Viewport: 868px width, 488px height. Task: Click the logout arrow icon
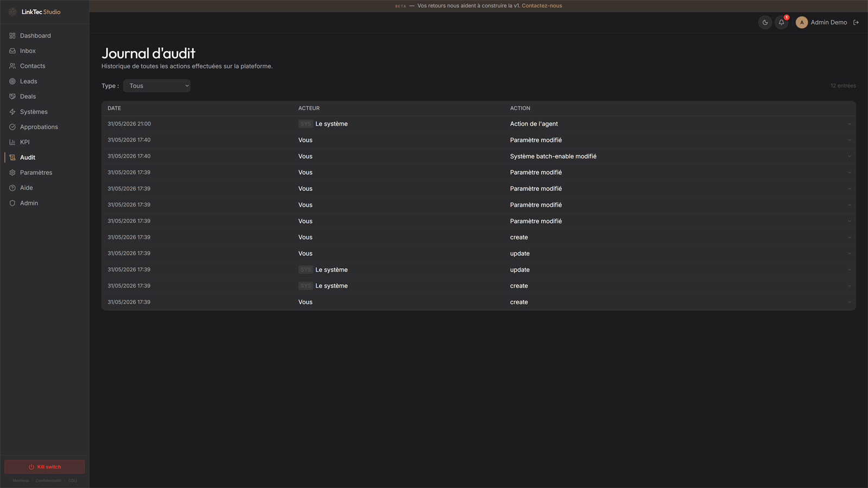click(856, 22)
